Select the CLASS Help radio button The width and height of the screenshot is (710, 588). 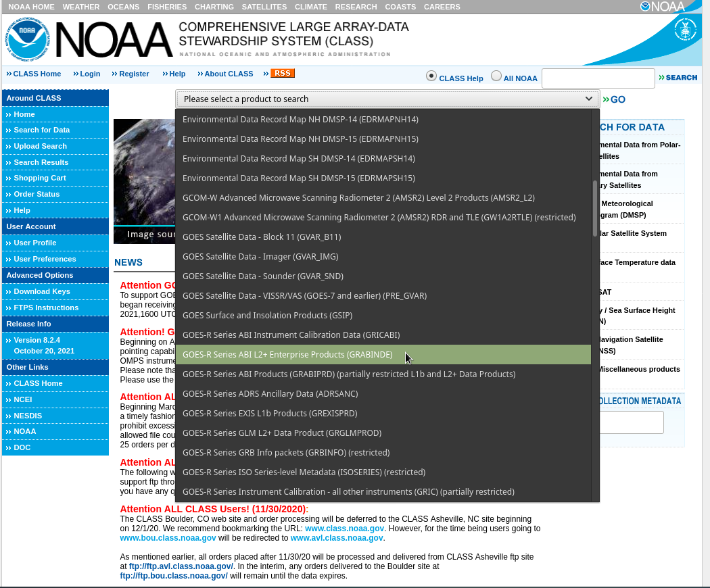click(x=431, y=76)
